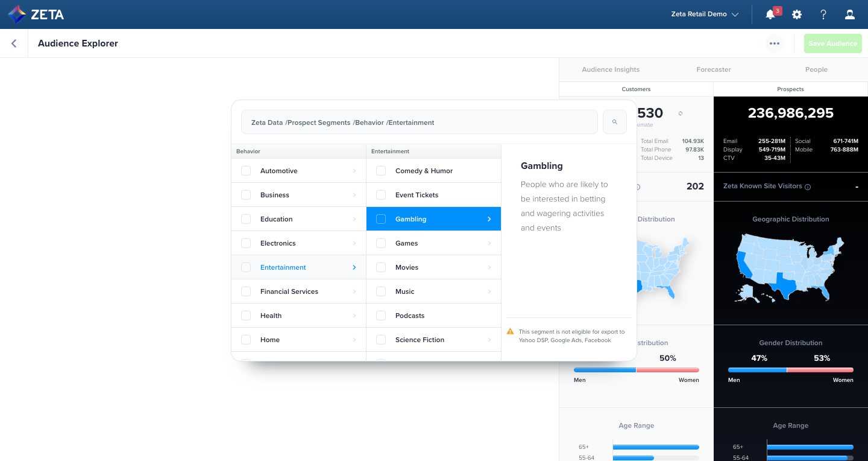868x461 pixels.
Task: Expand the Music subcategory
Action: 489,291
